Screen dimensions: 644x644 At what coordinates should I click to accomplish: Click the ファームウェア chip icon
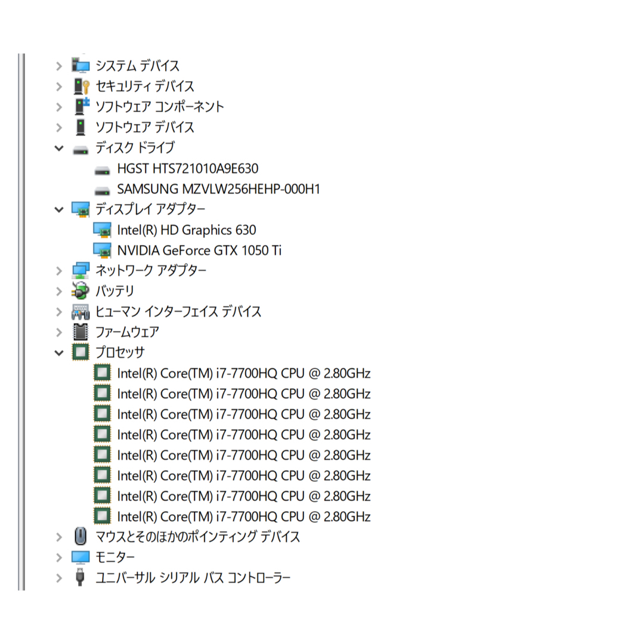tap(80, 332)
